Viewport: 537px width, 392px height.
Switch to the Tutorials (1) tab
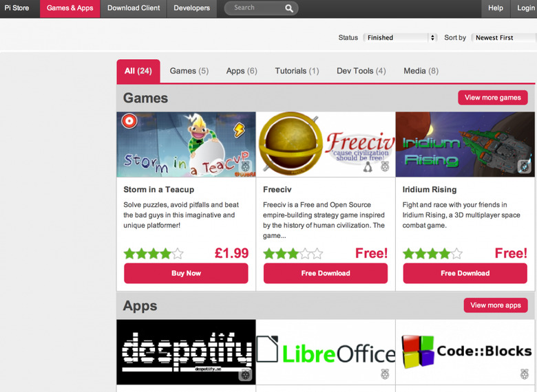point(297,71)
